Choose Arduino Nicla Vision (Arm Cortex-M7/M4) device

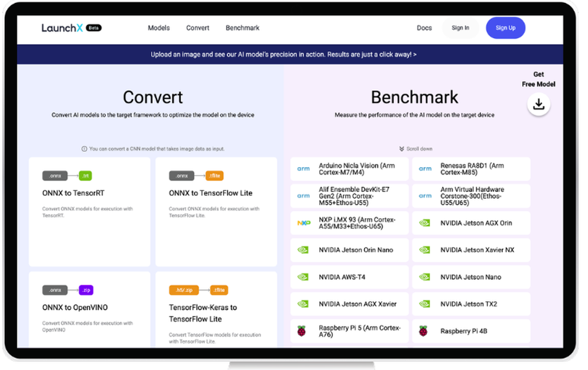coord(349,169)
